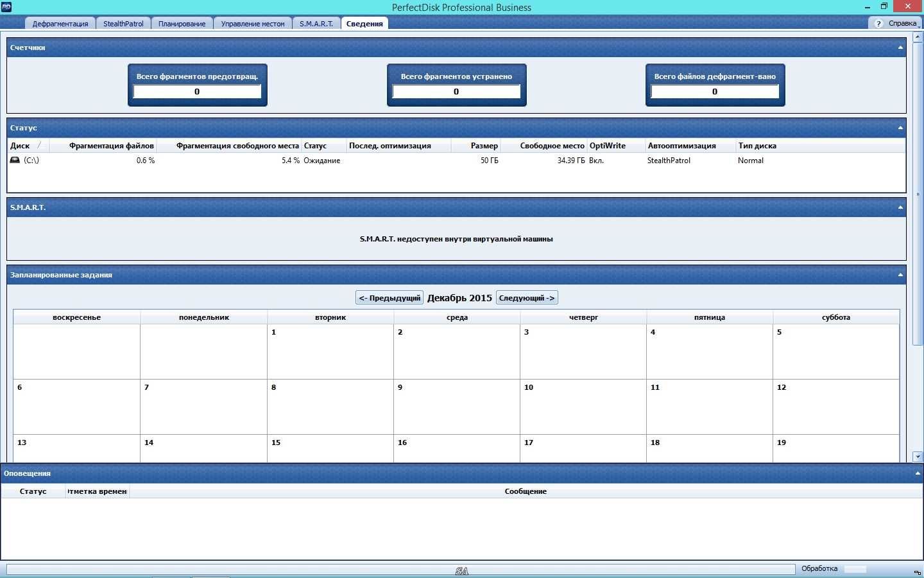
Task: Click the Декабрь 2015 month label
Action: click(459, 298)
